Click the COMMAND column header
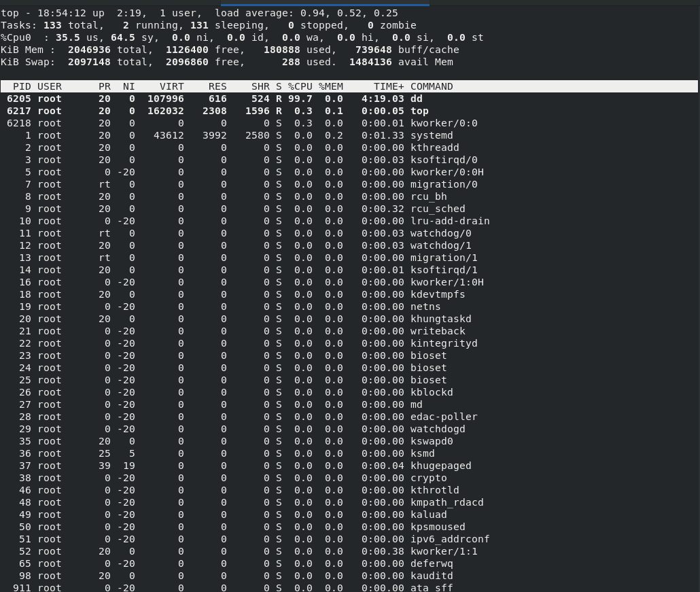The height and width of the screenshot is (592, 700). coord(432,86)
